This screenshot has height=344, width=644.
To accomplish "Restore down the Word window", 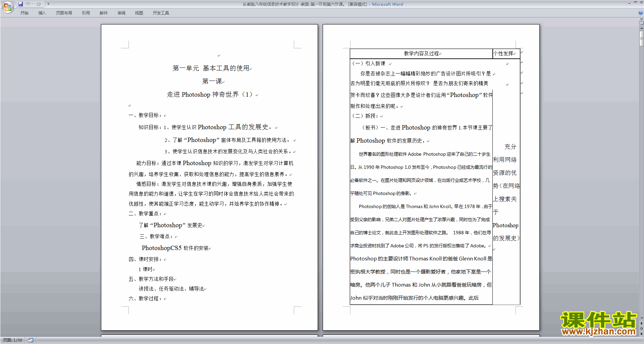I will point(635,3).
